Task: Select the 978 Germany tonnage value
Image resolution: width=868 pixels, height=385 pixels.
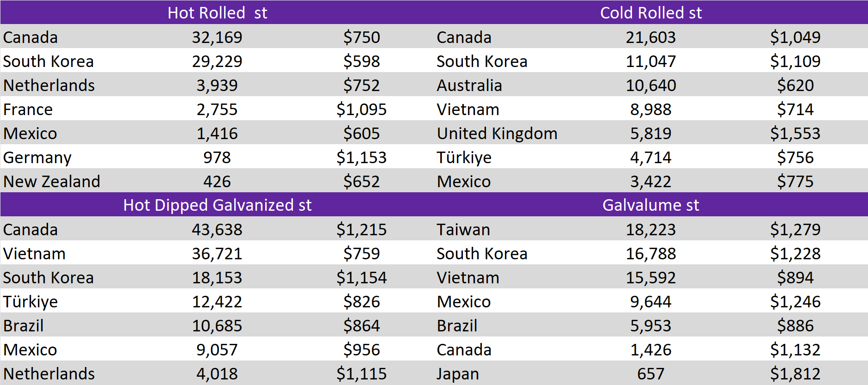Action: (x=217, y=158)
